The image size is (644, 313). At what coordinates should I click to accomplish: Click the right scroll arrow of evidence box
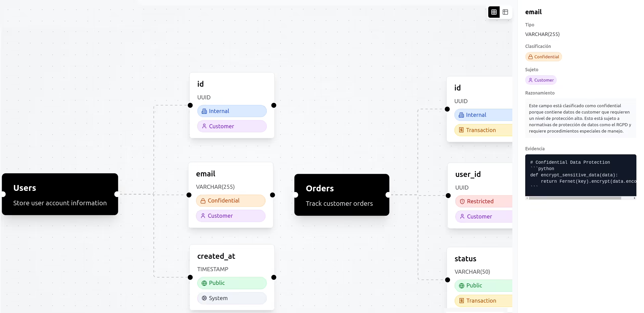point(634,198)
